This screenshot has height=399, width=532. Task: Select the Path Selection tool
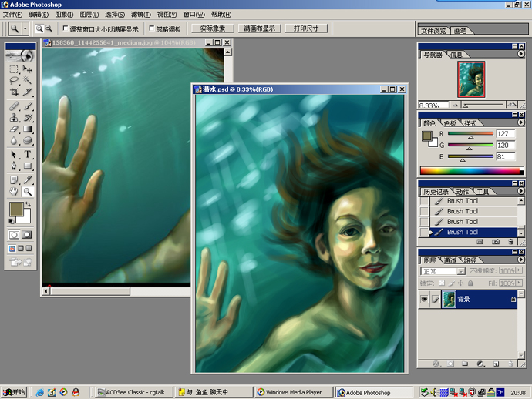[x=14, y=154]
